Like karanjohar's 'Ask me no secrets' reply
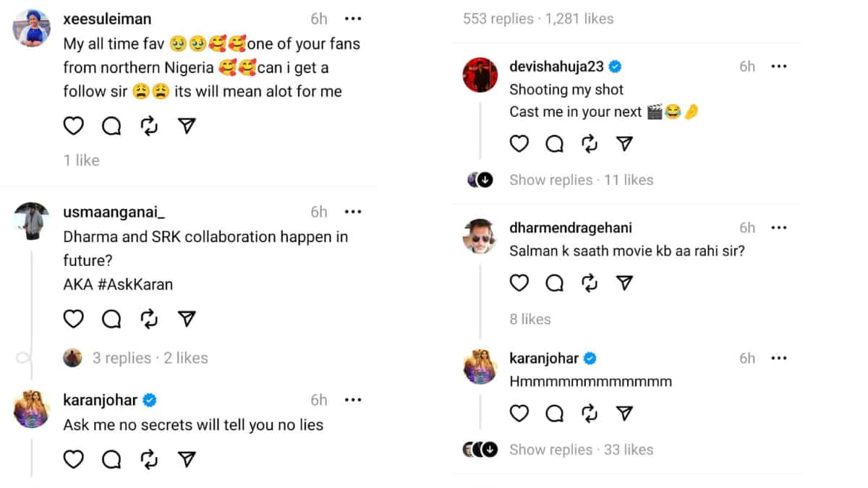This screenshot has height=488, width=868. pyautogui.click(x=74, y=459)
